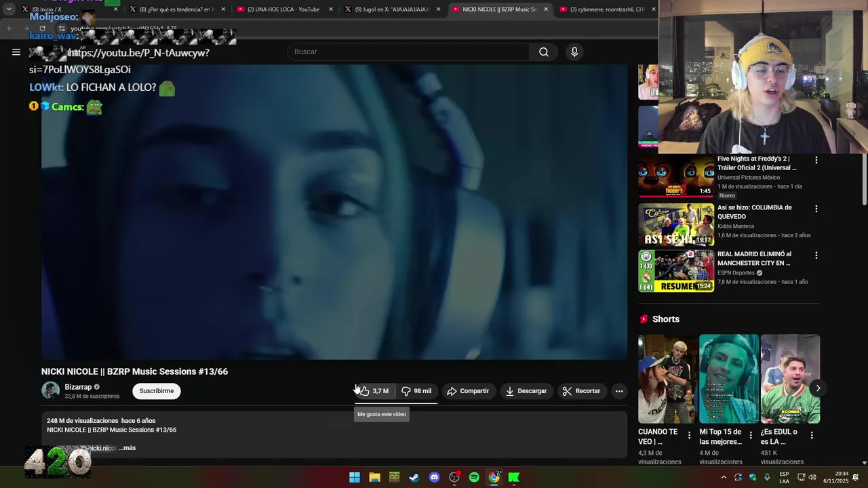Image resolution: width=868 pixels, height=488 pixels.
Task: Open the green Kick app on taskbar
Action: [x=514, y=477]
